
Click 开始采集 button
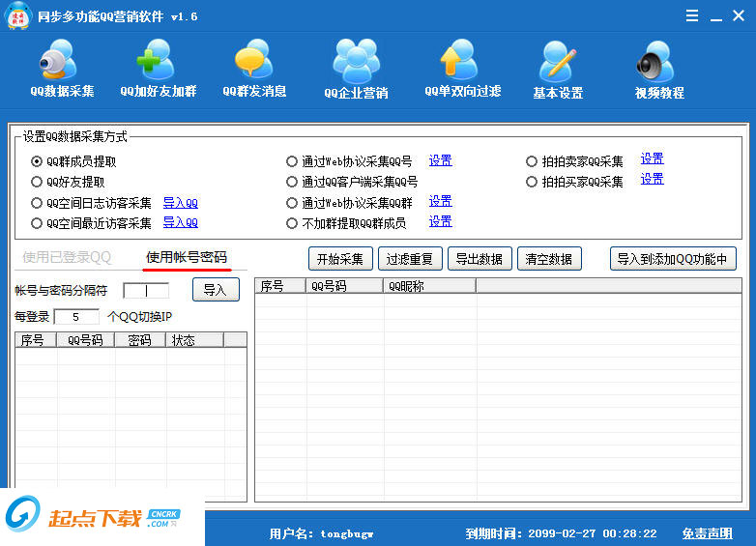pos(340,259)
